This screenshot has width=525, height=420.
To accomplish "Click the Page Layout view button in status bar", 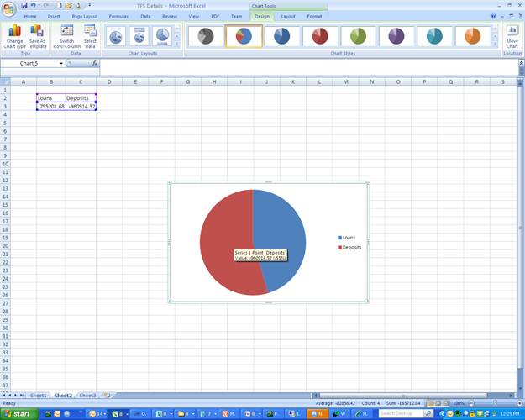I will click(438, 403).
